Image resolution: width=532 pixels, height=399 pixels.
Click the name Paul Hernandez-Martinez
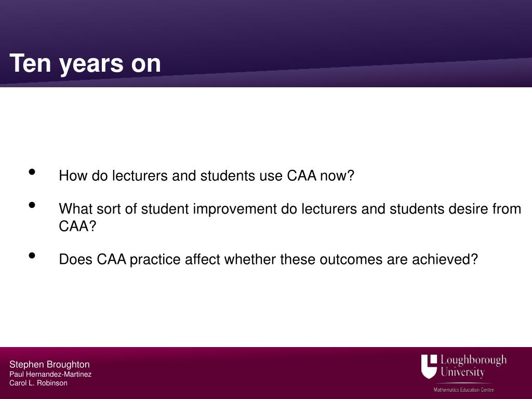click(x=50, y=374)
